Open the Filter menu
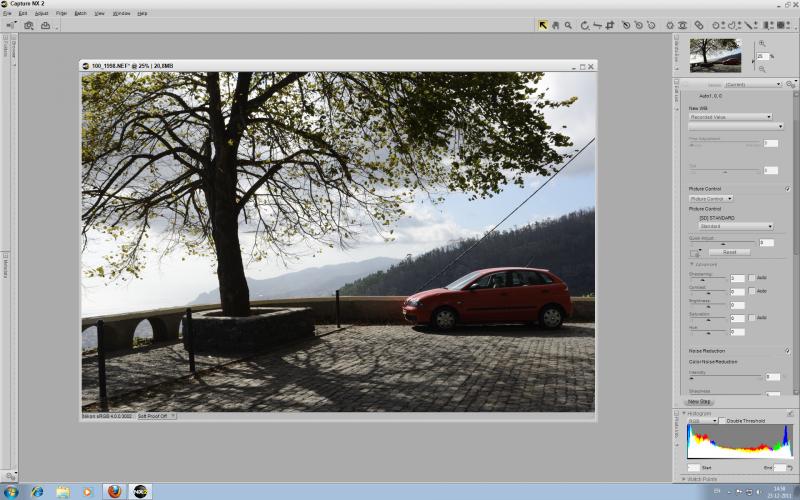This screenshot has height=500, width=800. [x=61, y=13]
